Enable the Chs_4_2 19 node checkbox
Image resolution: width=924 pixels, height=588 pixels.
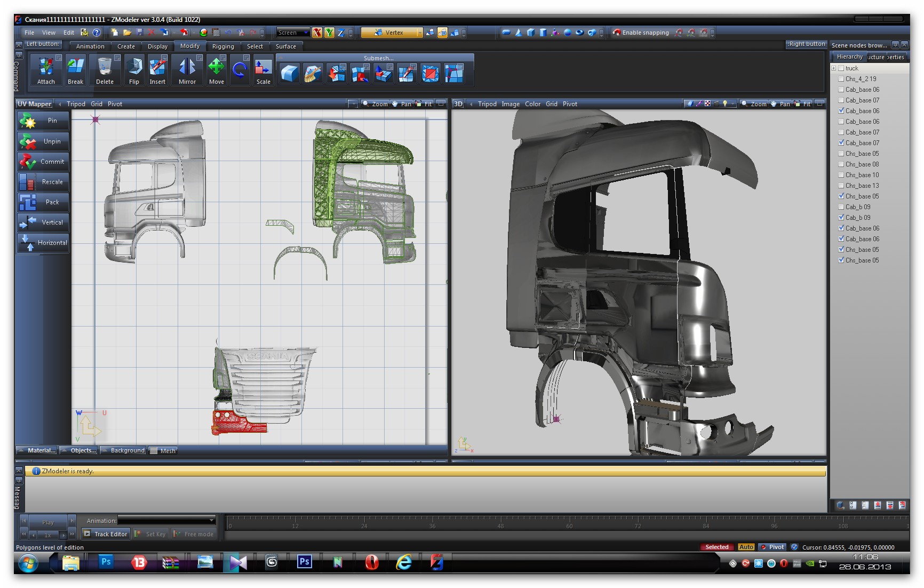click(841, 79)
